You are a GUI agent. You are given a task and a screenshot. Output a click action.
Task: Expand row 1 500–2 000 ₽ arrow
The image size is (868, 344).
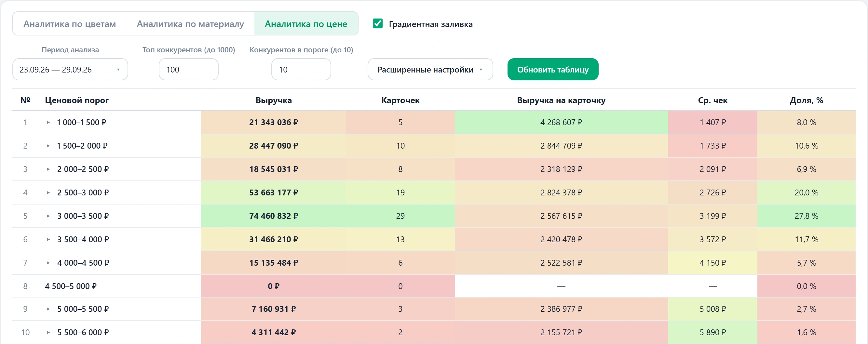coord(48,146)
